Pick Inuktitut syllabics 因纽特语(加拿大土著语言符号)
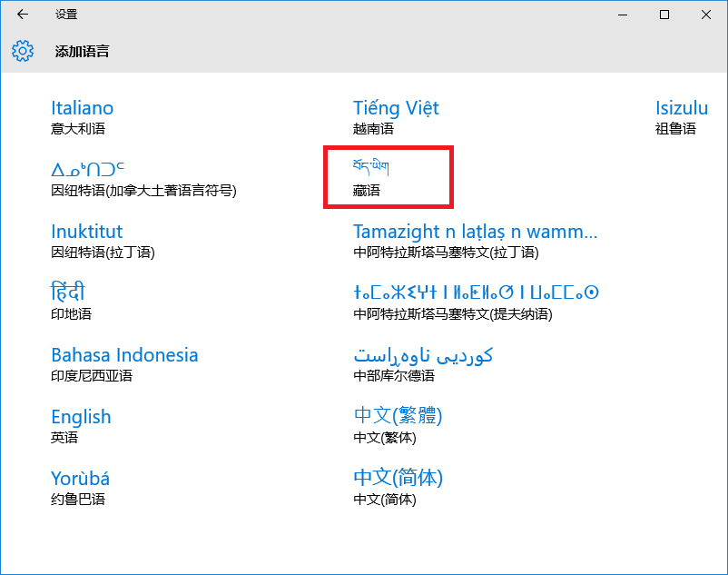 pyautogui.click(x=143, y=179)
